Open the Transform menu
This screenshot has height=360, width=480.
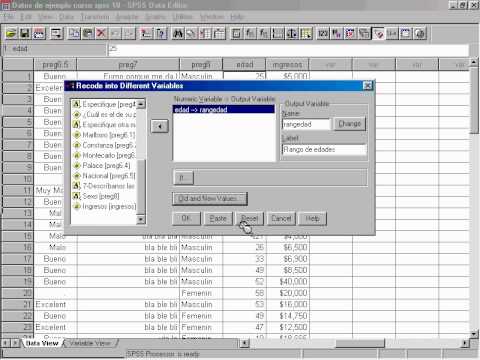click(x=95, y=17)
